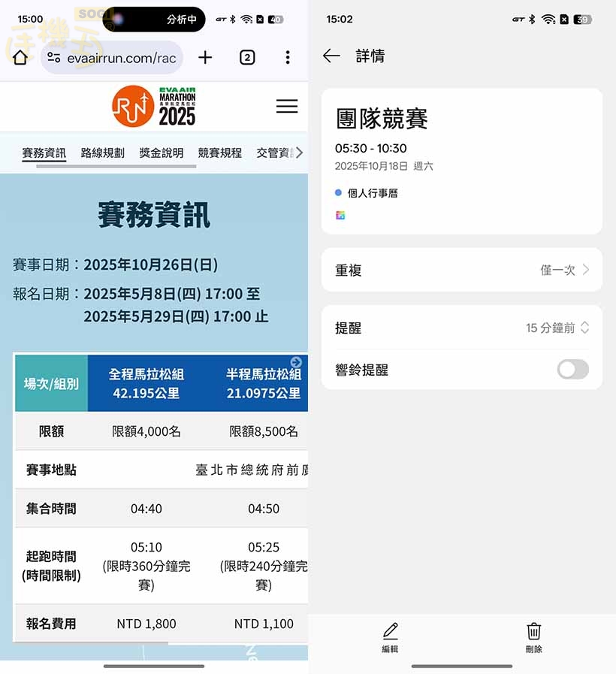Tap the browser home icon
Screen dimensions: 616x674
[20, 58]
